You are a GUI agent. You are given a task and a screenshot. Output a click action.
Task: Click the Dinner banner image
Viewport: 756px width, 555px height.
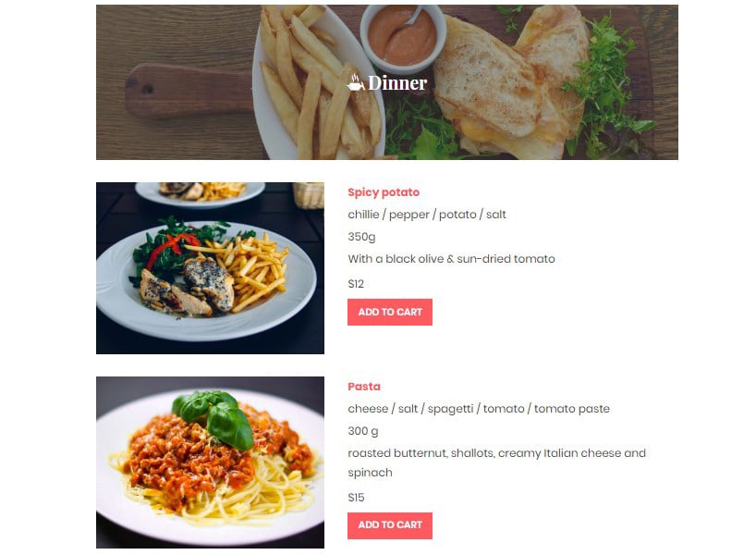(387, 82)
